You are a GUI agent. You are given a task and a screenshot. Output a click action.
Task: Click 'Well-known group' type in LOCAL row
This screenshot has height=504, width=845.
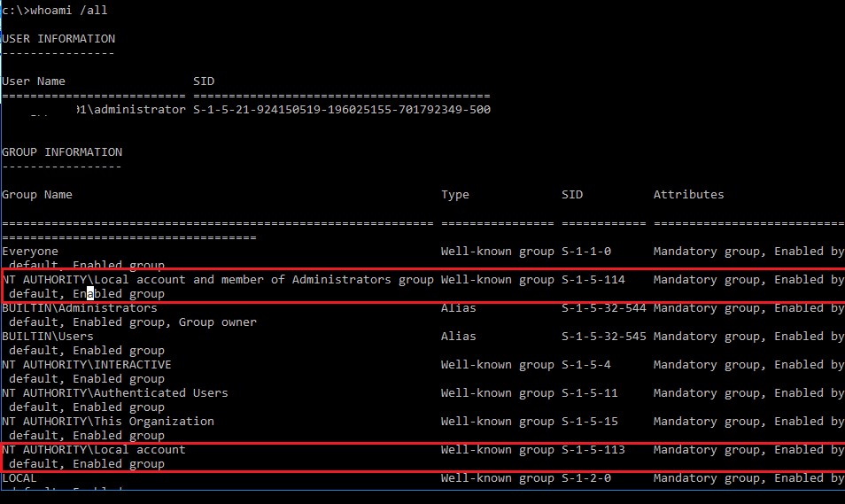498,478
